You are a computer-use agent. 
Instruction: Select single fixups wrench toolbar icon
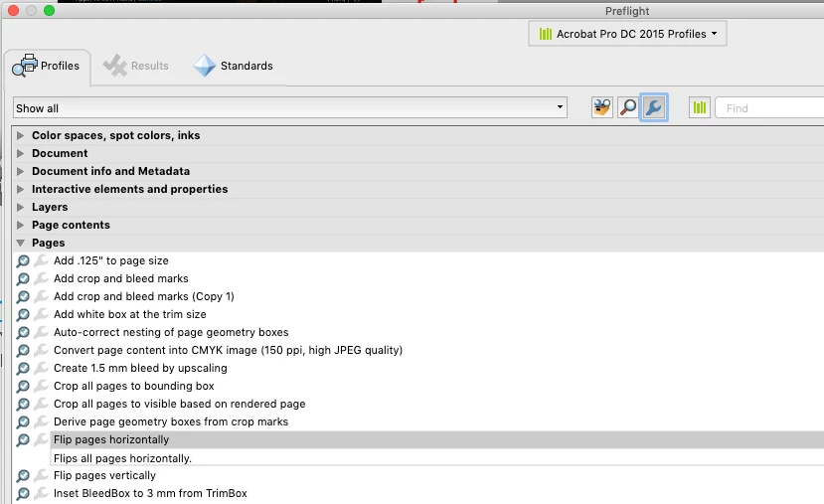654,107
